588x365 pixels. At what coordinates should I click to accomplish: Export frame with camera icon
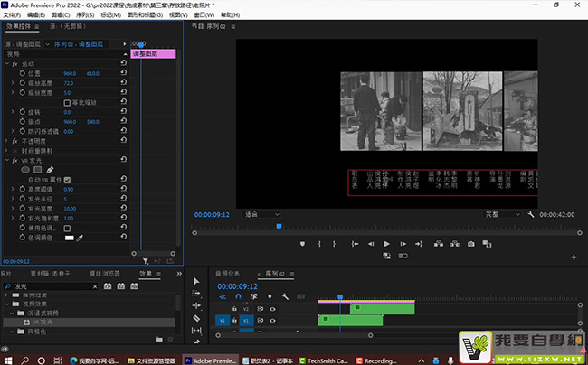coord(471,244)
